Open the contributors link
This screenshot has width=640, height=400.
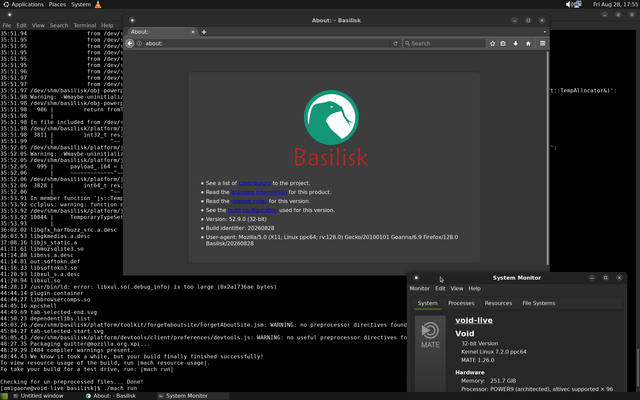click(x=255, y=183)
